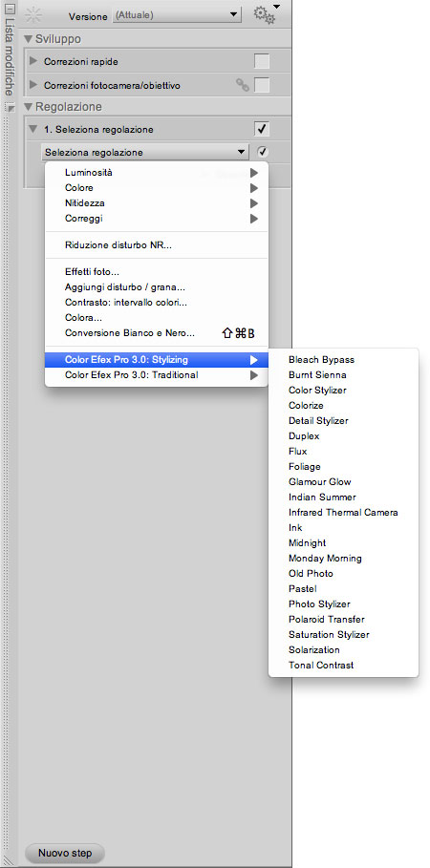Toggle the Correzioni rapide checkbox
The image size is (430, 868).
[262, 61]
